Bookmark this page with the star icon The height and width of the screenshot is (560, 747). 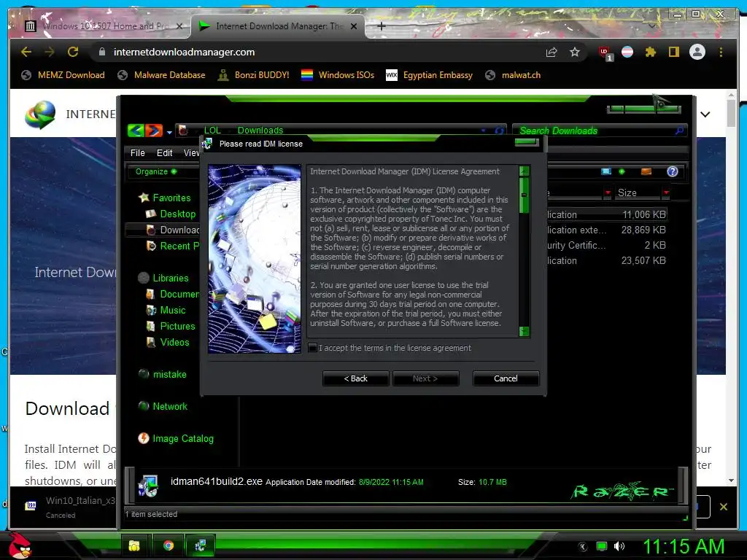575,52
